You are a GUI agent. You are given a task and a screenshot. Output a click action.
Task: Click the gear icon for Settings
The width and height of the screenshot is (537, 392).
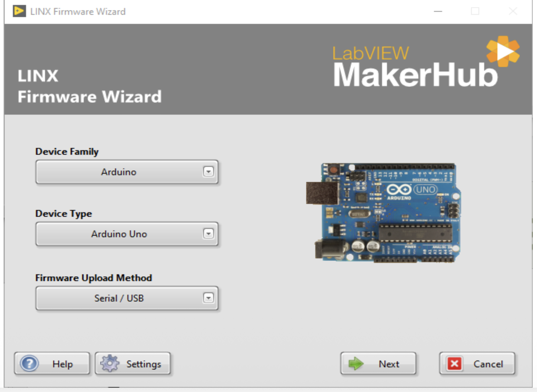tap(110, 363)
